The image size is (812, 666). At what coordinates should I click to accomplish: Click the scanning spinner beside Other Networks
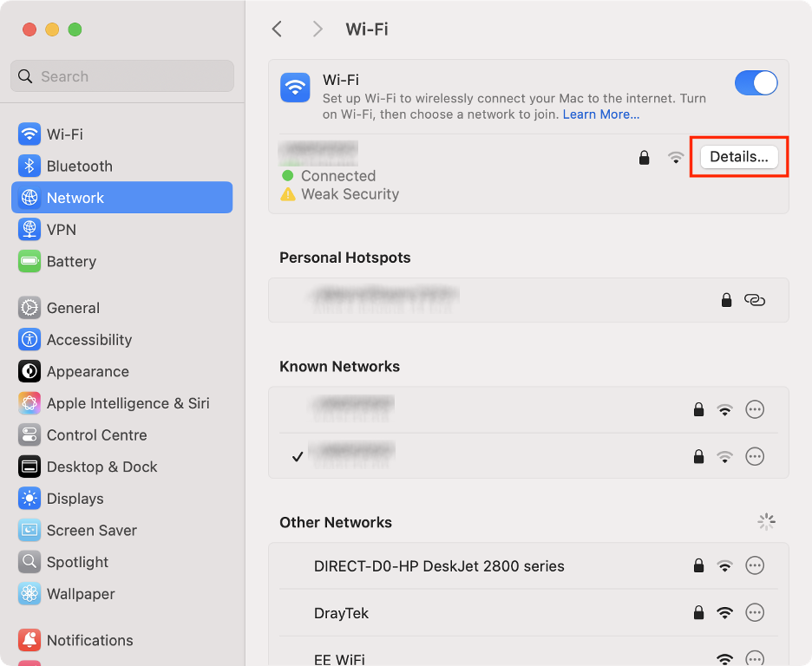point(766,521)
